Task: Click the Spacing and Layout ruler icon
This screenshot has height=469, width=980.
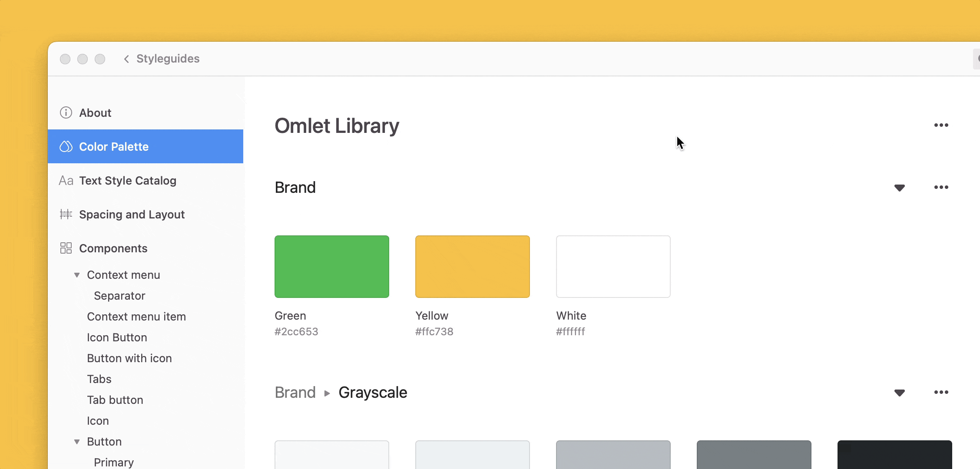Action: tap(66, 214)
